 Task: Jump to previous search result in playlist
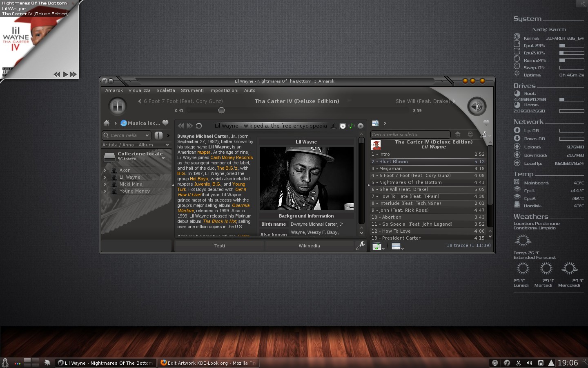(458, 134)
